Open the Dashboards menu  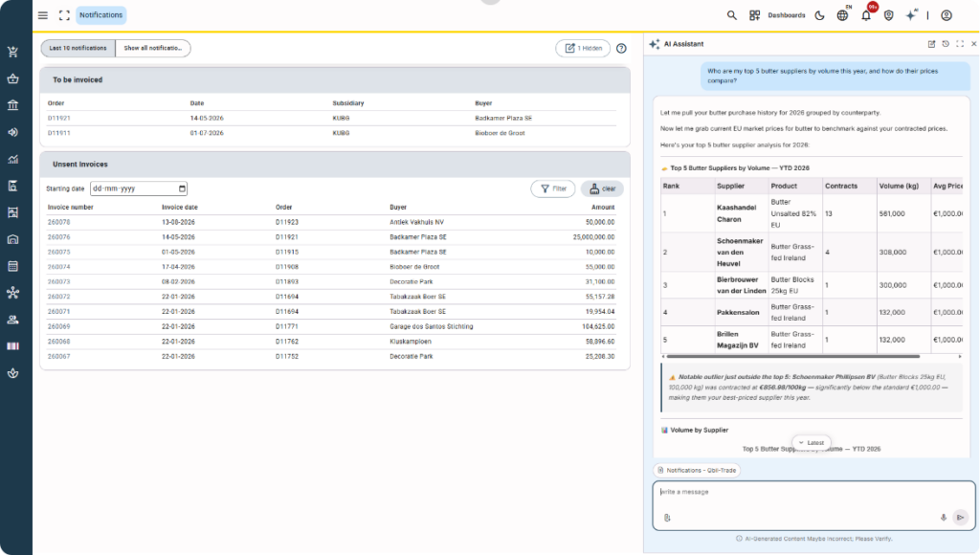(779, 15)
